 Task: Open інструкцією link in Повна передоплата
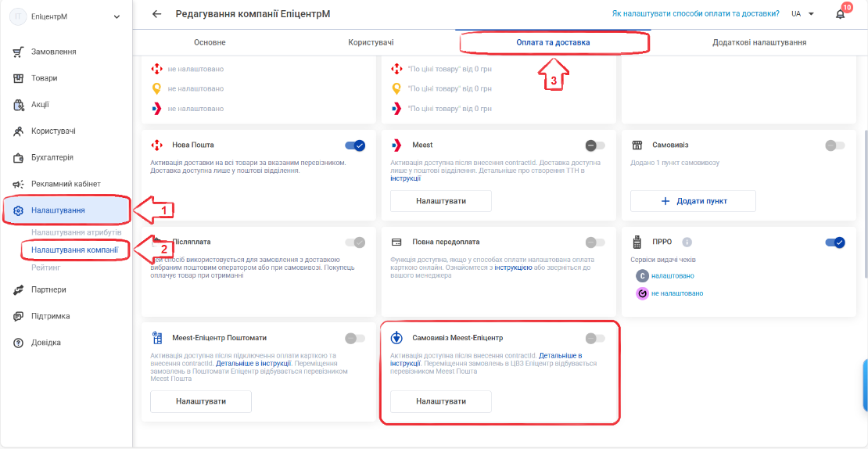(x=513, y=268)
